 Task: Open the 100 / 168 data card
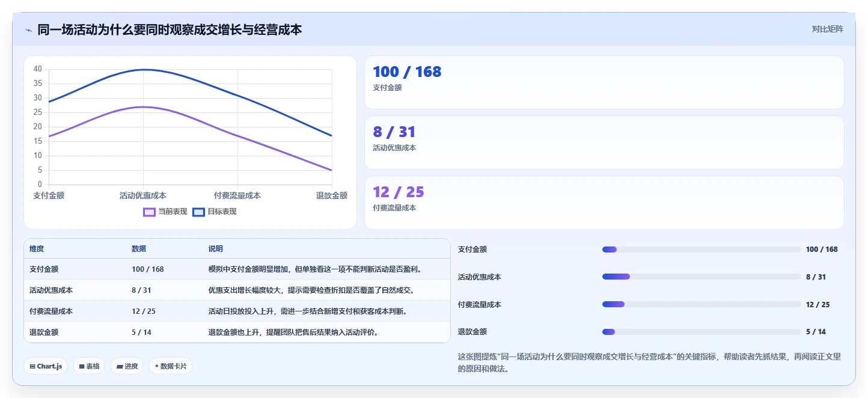(x=604, y=82)
